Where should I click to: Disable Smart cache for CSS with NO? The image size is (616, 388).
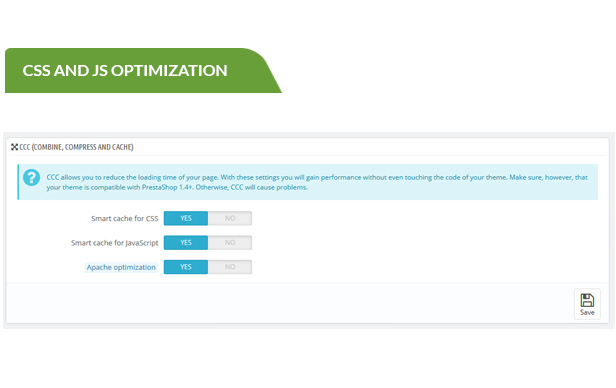tap(230, 218)
